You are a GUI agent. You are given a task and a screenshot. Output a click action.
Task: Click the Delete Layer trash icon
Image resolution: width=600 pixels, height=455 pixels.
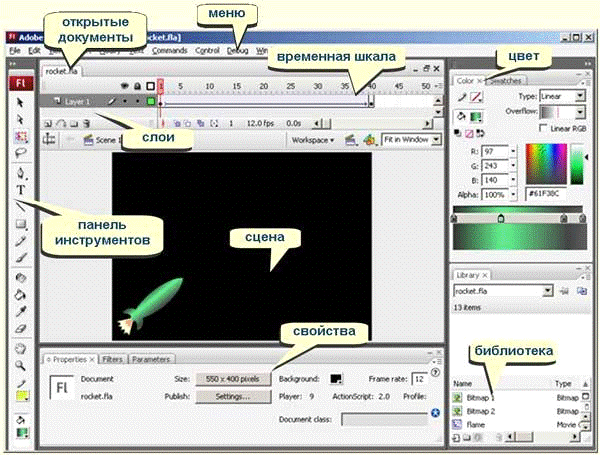point(87,124)
